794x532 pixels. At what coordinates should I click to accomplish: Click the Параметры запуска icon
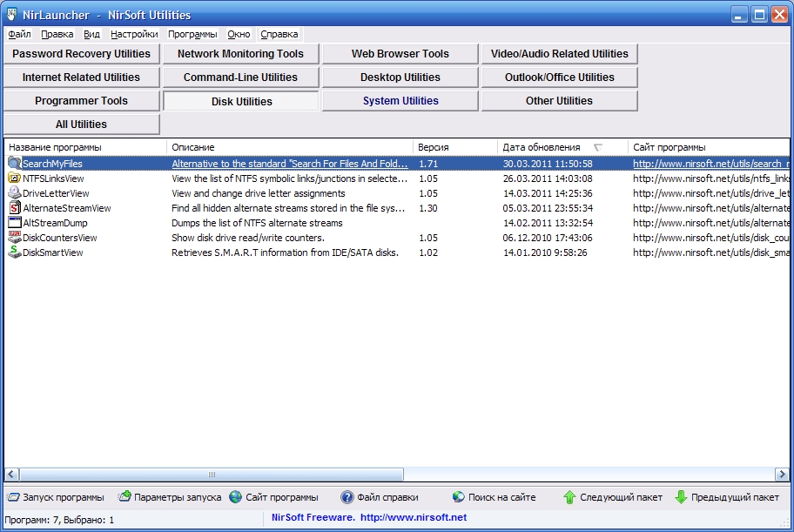[124, 496]
